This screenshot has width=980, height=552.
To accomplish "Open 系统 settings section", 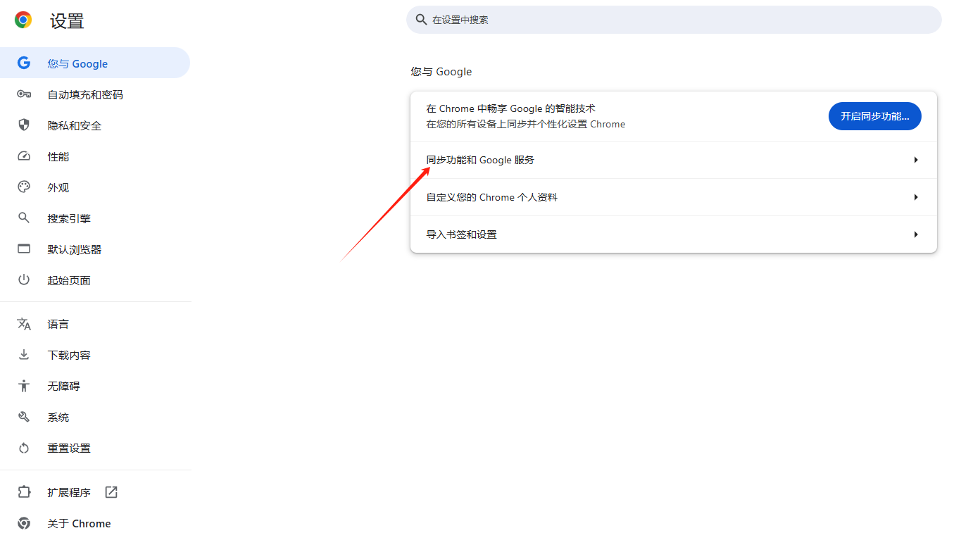I will click(95, 417).
